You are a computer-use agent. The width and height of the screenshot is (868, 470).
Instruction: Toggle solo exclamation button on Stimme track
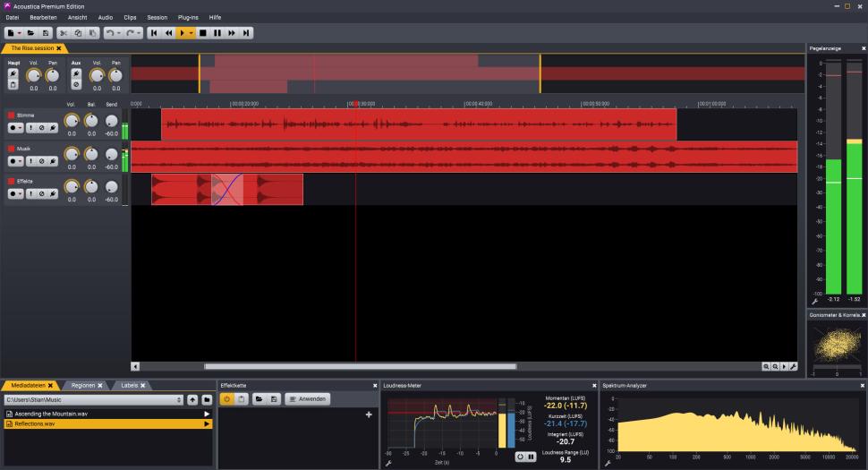pyautogui.click(x=31, y=128)
